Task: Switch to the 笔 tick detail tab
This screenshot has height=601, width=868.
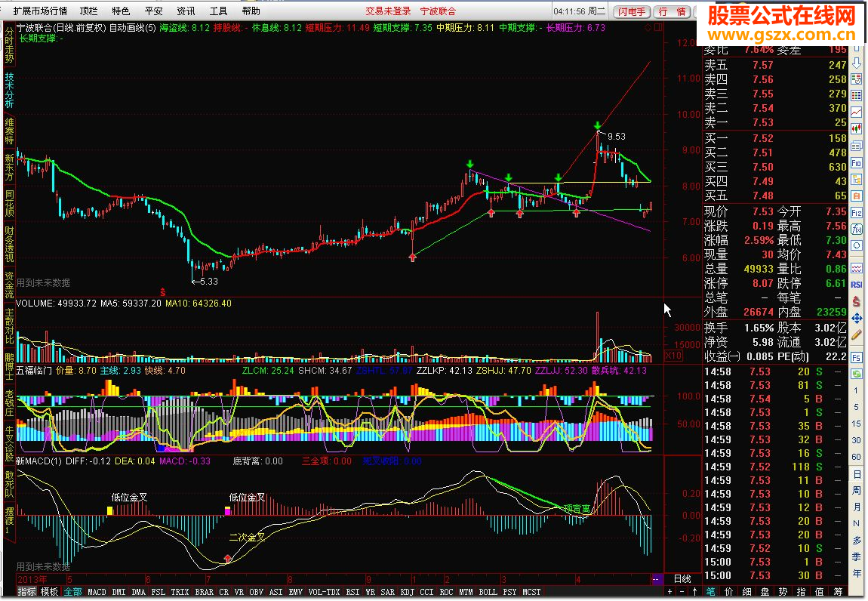Action: pos(711,592)
